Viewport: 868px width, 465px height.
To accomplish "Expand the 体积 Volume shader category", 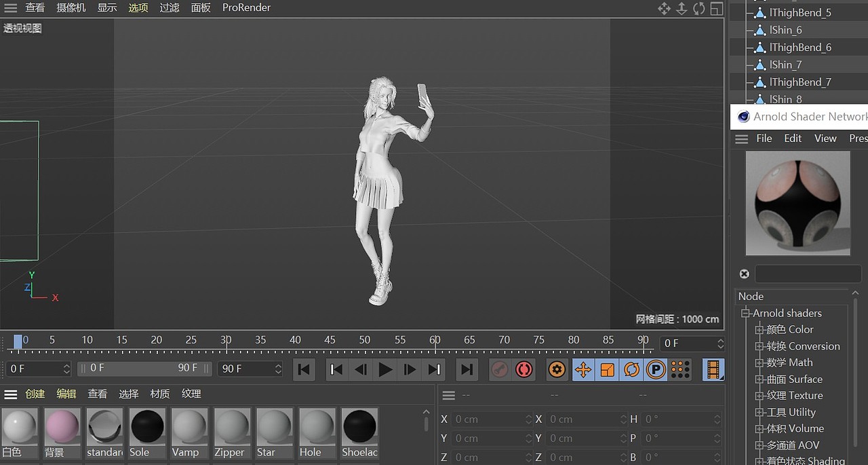I will (x=759, y=429).
